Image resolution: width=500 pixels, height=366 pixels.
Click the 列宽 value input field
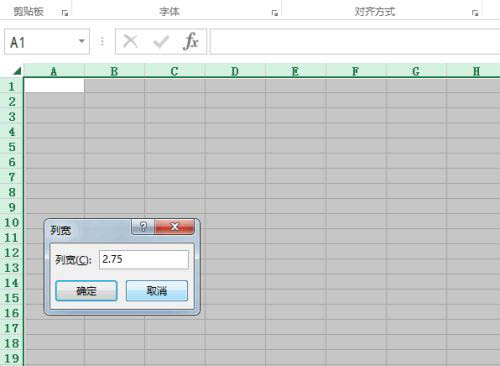click(144, 259)
